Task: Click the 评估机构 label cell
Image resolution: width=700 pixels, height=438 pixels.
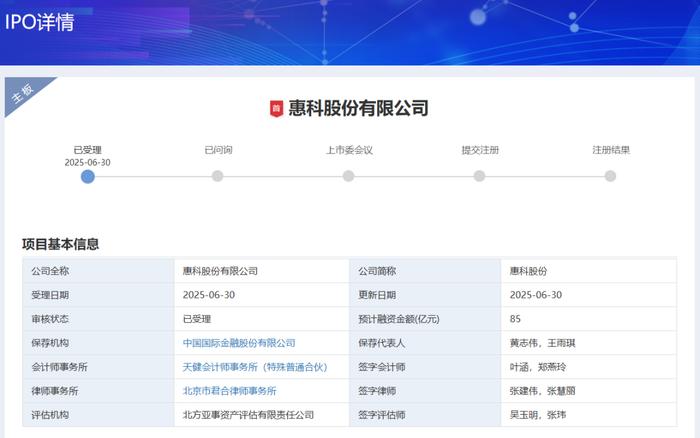Action: coord(98,415)
